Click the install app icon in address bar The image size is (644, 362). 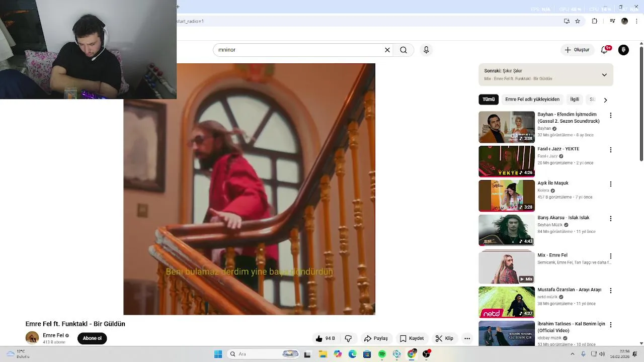coord(567,21)
